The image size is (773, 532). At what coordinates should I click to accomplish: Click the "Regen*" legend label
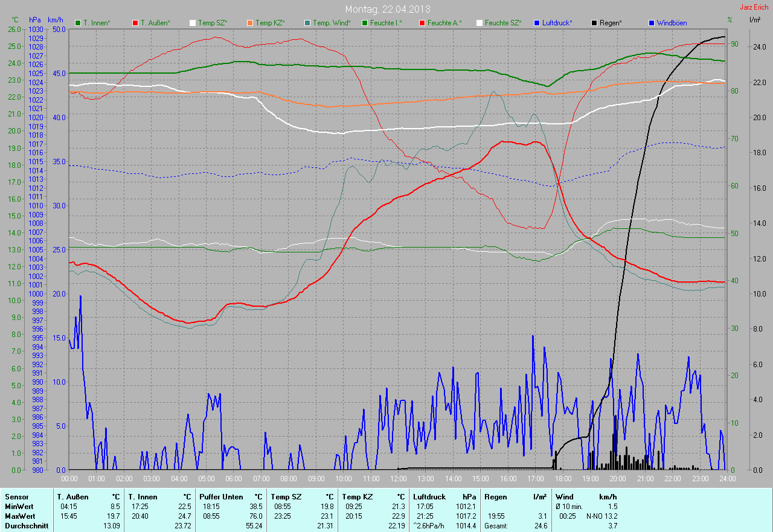coord(611,23)
